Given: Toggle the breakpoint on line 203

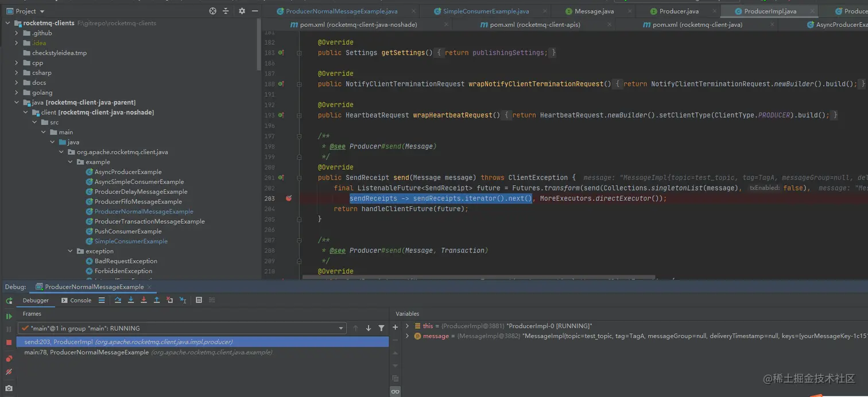Looking at the screenshot, I should (x=289, y=198).
